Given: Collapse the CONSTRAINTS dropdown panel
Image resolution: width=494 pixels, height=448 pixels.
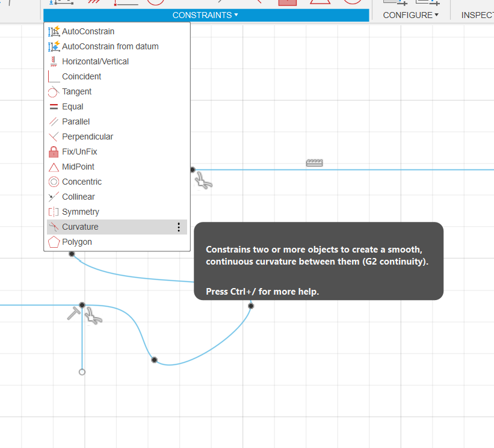Looking at the screenshot, I should click(x=205, y=15).
